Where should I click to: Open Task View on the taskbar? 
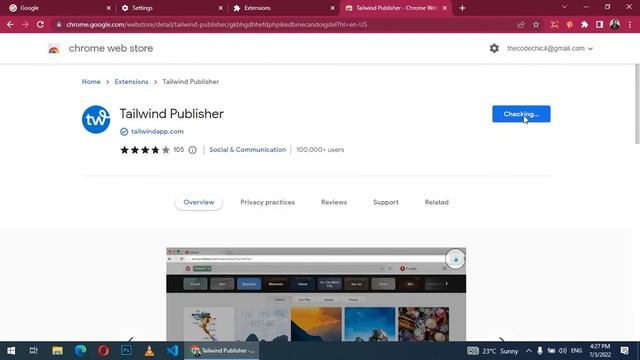33,351
